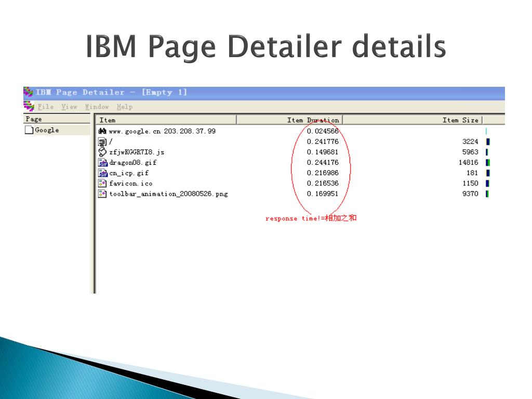Click duration value 0.241776

coord(323,141)
